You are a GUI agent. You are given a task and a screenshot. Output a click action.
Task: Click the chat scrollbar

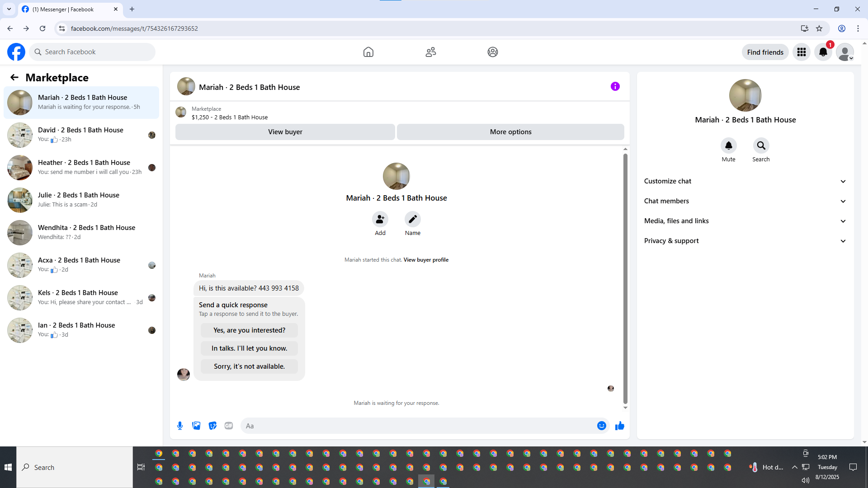click(625, 278)
